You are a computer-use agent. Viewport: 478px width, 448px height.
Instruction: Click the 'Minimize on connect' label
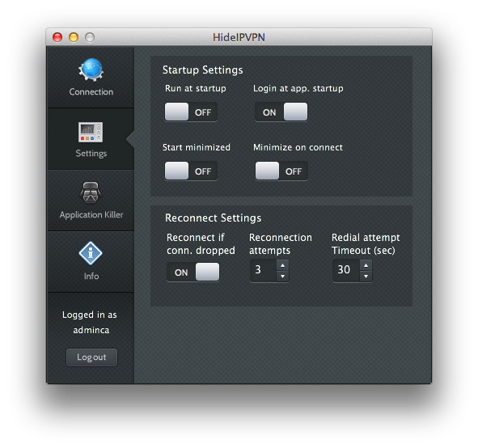coord(298,147)
